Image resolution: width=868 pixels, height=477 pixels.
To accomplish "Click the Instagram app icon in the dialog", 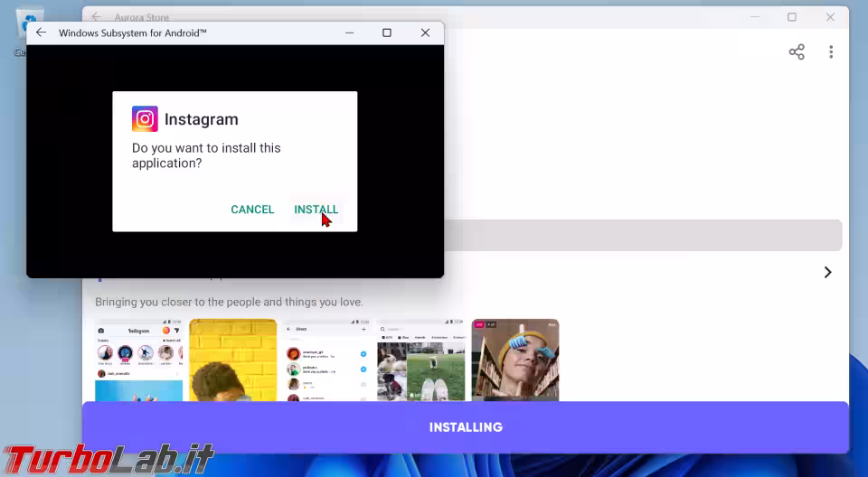I will click(x=145, y=119).
